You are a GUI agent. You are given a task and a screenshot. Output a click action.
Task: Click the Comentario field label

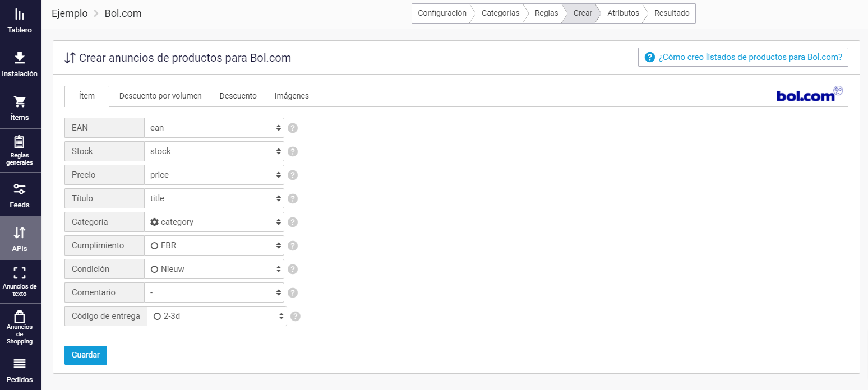104,292
